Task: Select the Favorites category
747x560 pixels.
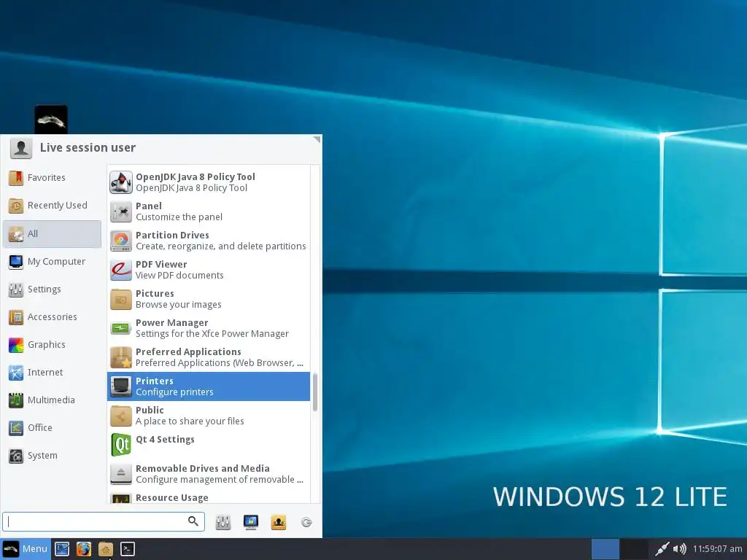Action: click(52, 178)
